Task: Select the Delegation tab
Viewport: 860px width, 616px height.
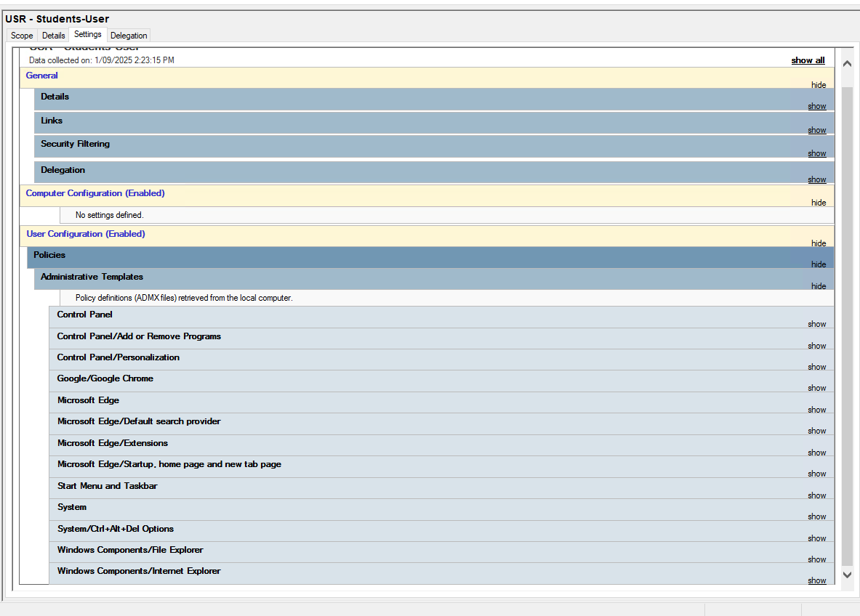Action: (x=129, y=36)
